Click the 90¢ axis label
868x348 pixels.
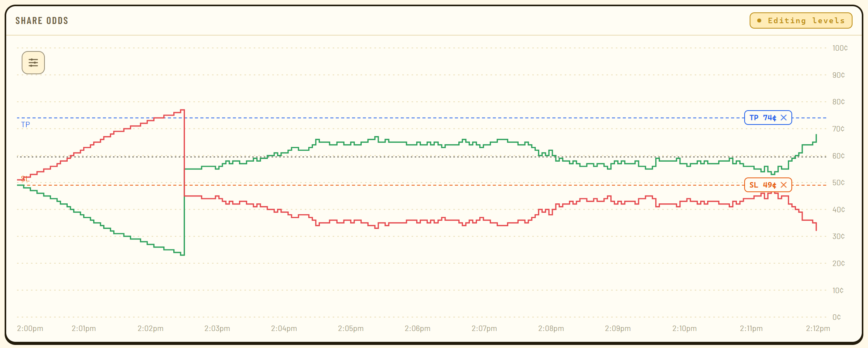click(x=839, y=75)
